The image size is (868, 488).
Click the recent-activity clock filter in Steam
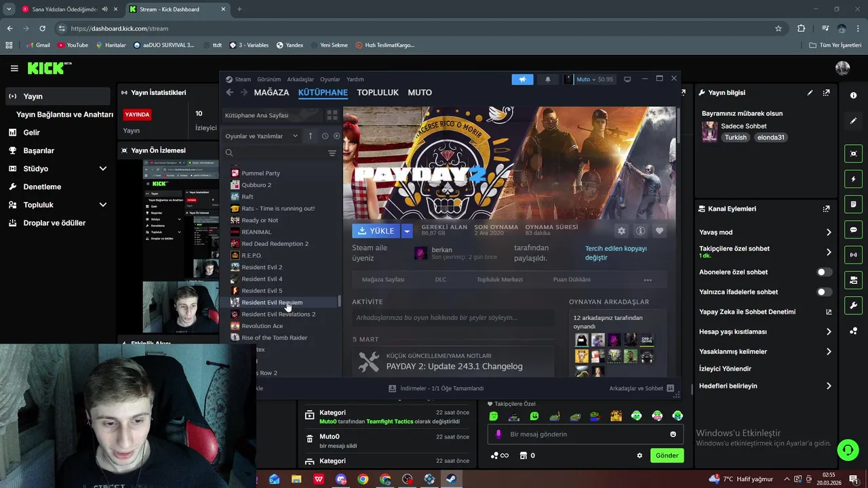coord(325,136)
